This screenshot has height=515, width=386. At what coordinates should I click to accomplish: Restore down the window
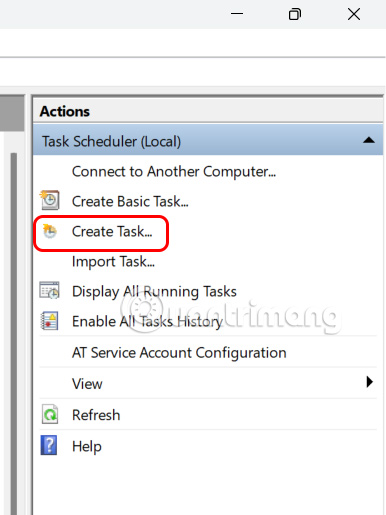(x=295, y=14)
